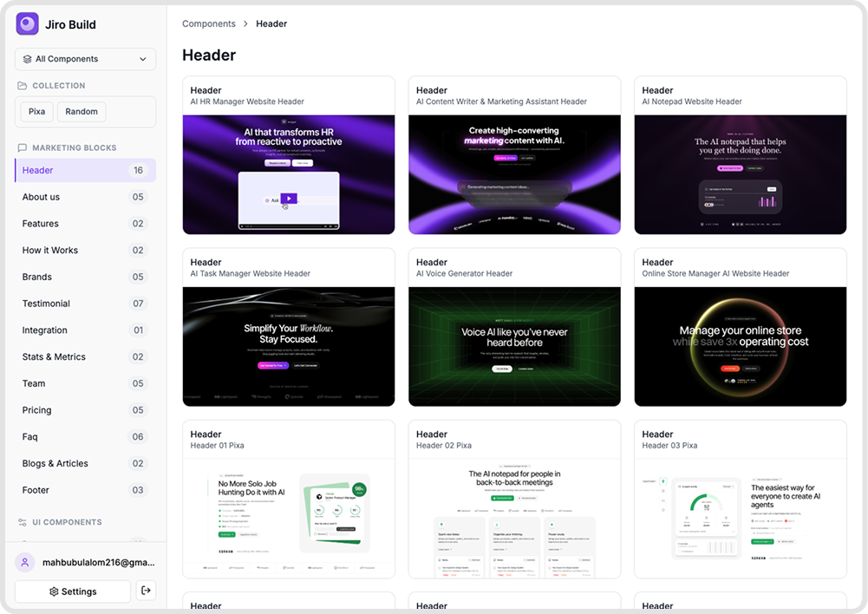This screenshot has width=868, height=614.
Task: Click the Collection folder icon
Action: click(23, 86)
